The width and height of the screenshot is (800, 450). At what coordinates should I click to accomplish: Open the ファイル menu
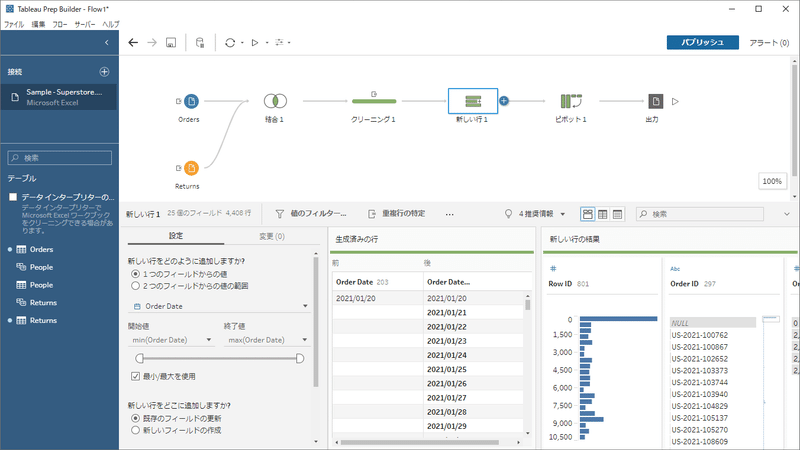click(14, 24)
